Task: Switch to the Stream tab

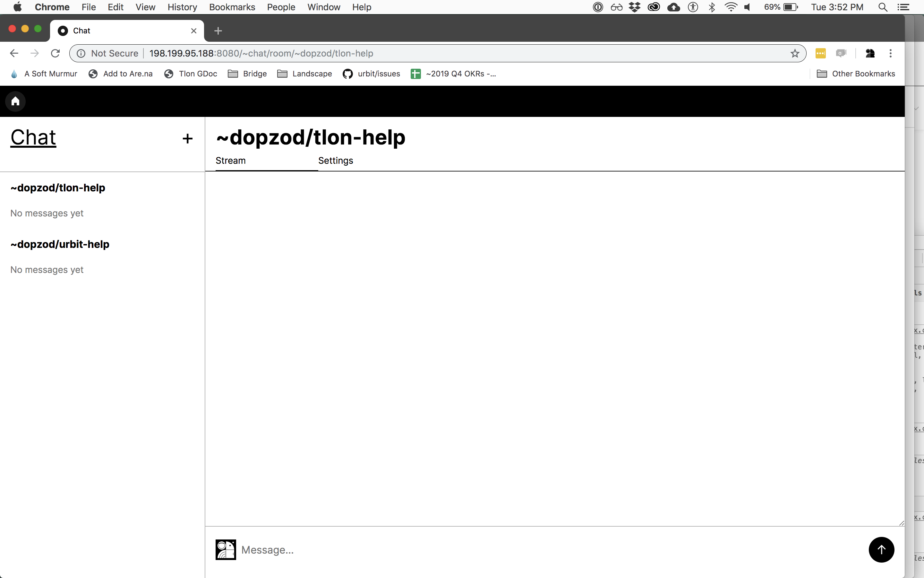Action: click(231, 161)
